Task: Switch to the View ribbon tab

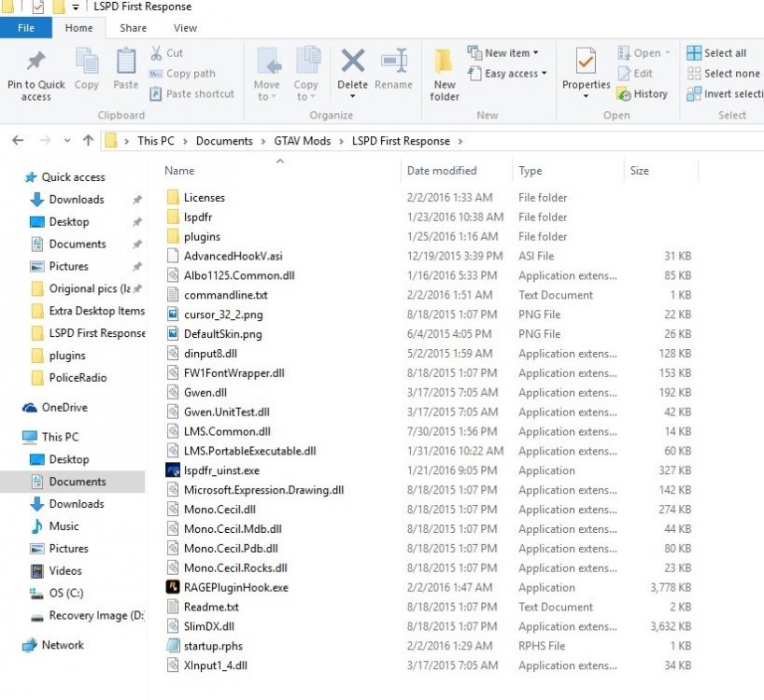Action: coord(185,28)
